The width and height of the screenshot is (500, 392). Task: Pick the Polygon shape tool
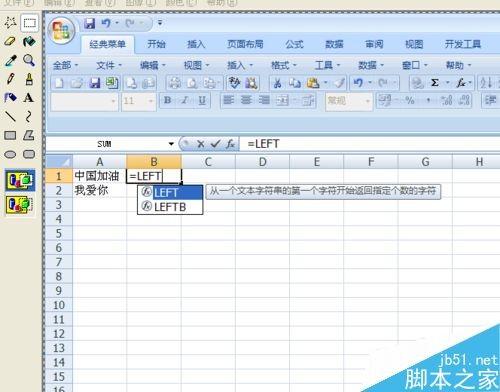click(x=29, y=135)
